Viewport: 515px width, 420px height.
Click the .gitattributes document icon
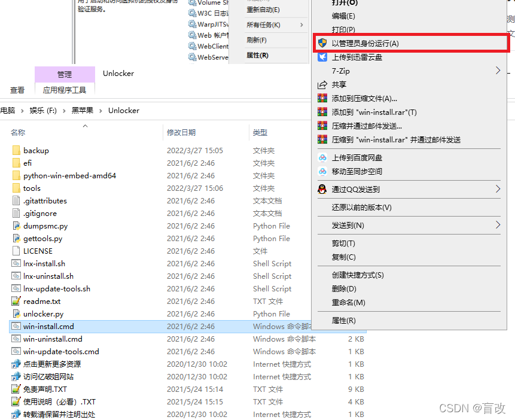tap(16, 201)
